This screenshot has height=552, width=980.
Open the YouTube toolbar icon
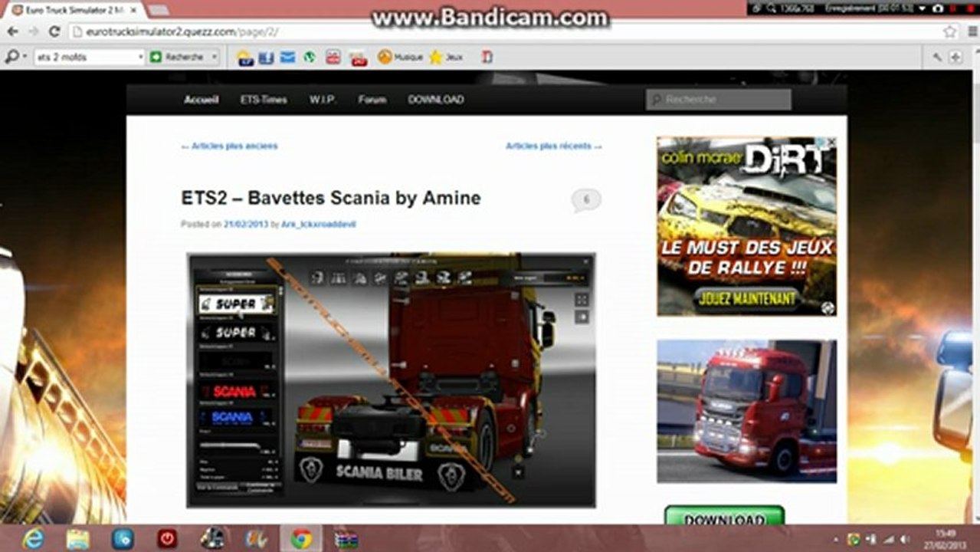tap(358, 58)
